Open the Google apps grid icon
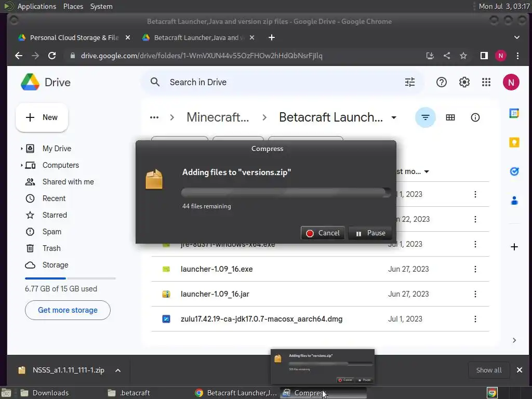Image resolution: width=532 pixels, height=399 pixels. tap(486, 82)
